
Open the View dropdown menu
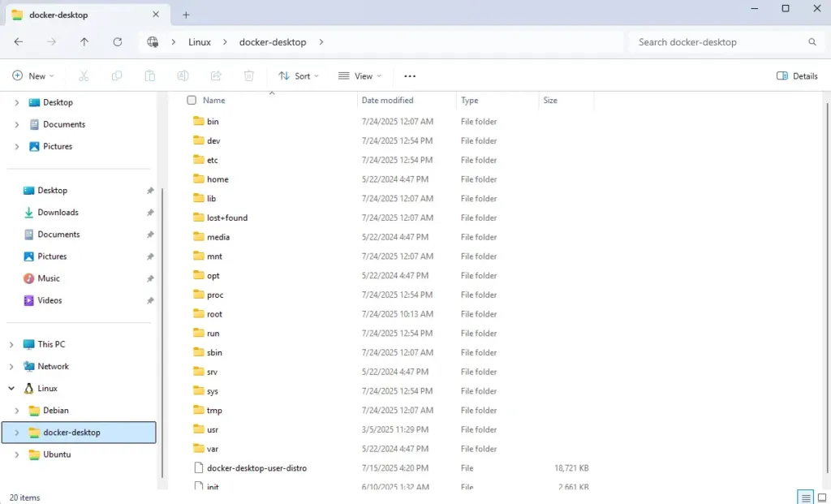360,75
